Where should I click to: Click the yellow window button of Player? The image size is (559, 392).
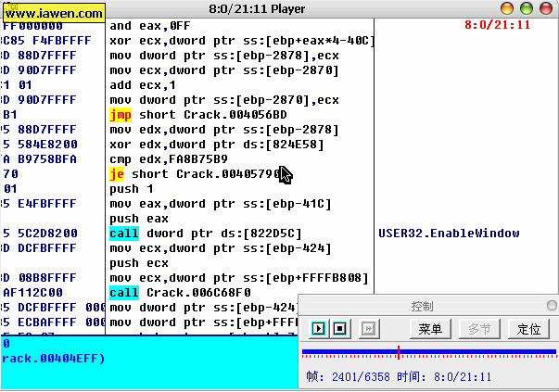click(525, 8)
